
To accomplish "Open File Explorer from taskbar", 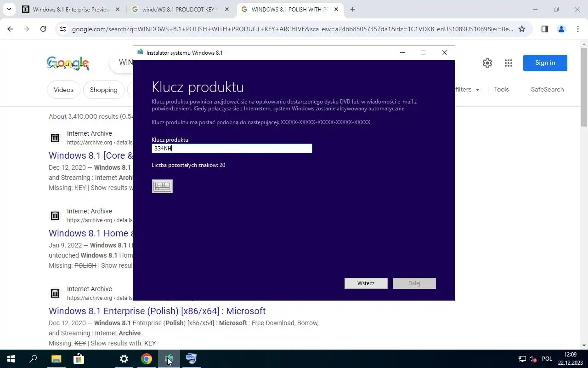I will tap(56, 359).
